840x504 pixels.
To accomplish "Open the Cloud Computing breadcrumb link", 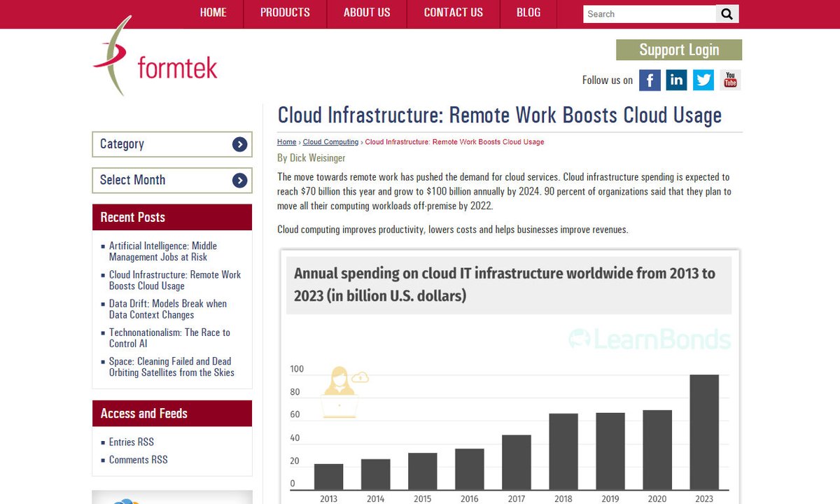I will (330, 141).
